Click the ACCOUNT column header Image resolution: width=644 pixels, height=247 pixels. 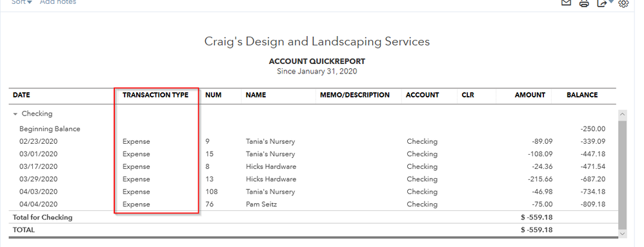pyautogui.click(x=422, y=95)
